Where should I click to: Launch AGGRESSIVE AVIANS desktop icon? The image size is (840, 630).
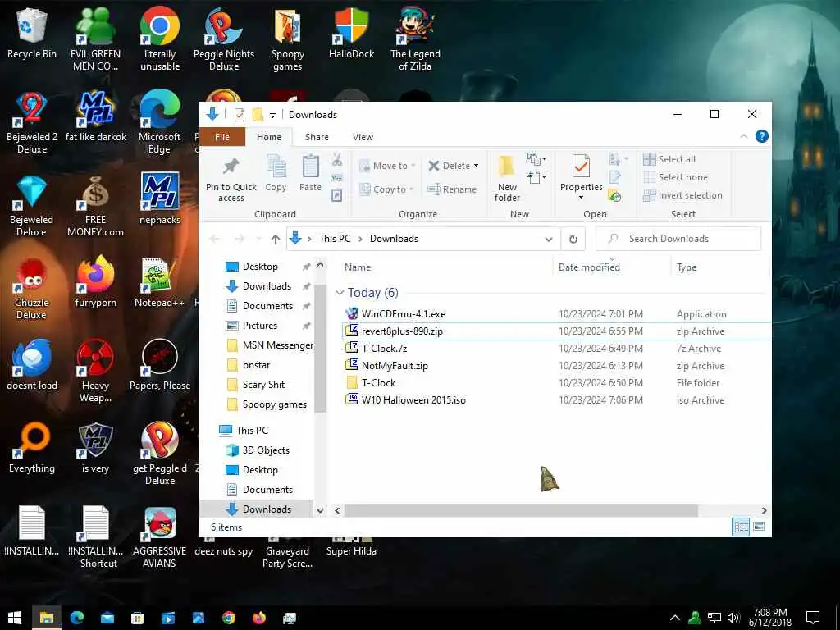pyautogui.click(x=159, y=536)
